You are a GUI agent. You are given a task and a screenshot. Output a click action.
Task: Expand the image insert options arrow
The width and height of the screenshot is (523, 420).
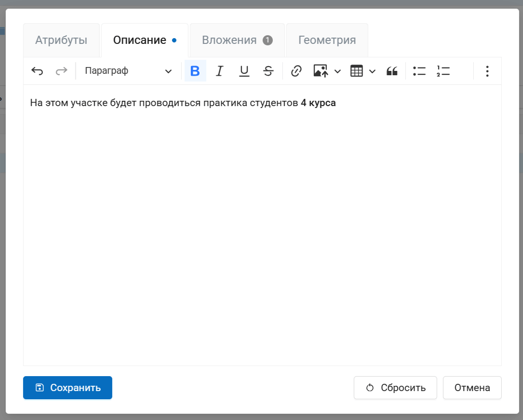click(337, 71)
